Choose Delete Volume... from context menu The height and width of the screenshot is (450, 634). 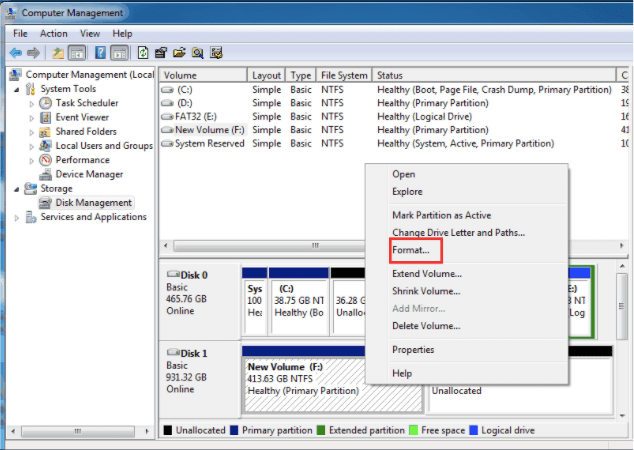click(467, 326)
